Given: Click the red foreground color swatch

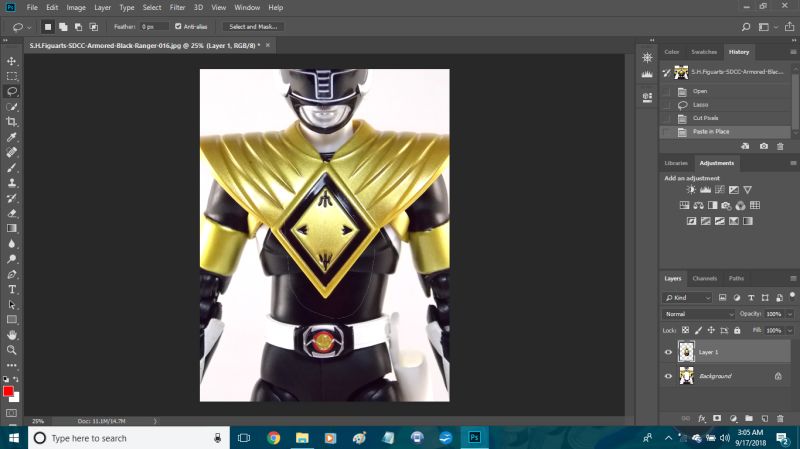Looking at the screenshot, I should (8, 391).
